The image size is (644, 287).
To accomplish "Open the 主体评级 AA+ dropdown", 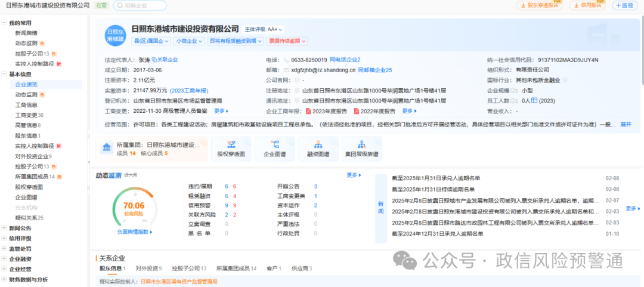I will [264, 30].
